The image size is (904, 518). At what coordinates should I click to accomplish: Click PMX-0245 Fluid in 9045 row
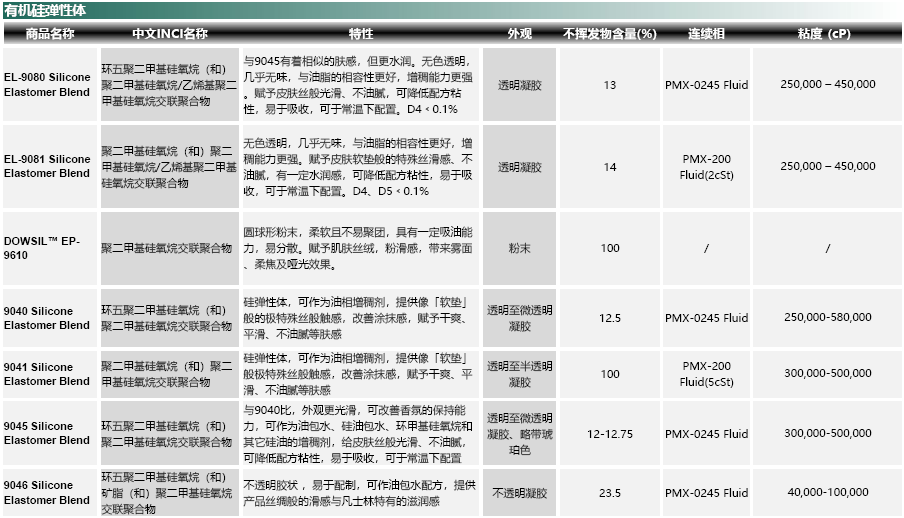(x=706, y=434)
